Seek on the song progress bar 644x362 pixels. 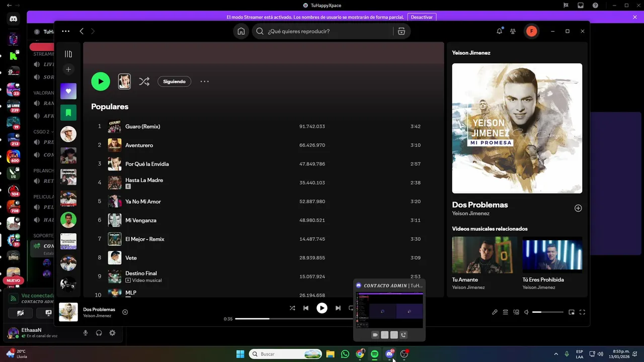tap(294, 319)
